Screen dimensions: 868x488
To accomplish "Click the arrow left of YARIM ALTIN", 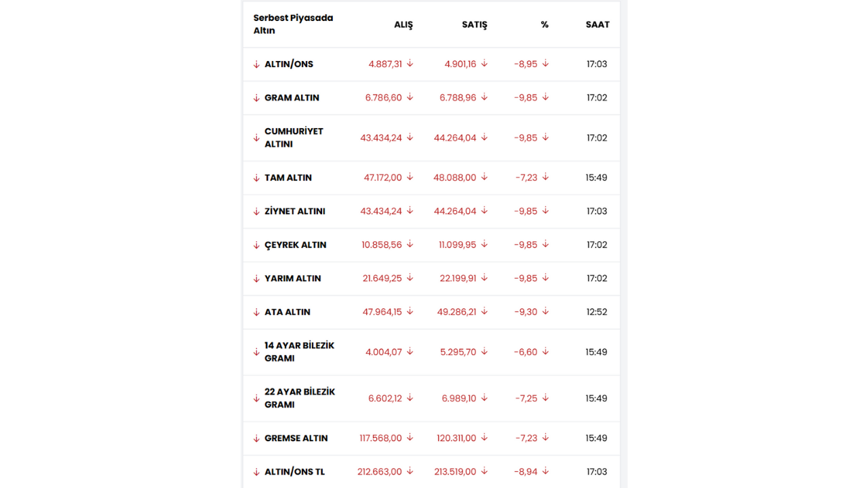I will pos(256,279).
